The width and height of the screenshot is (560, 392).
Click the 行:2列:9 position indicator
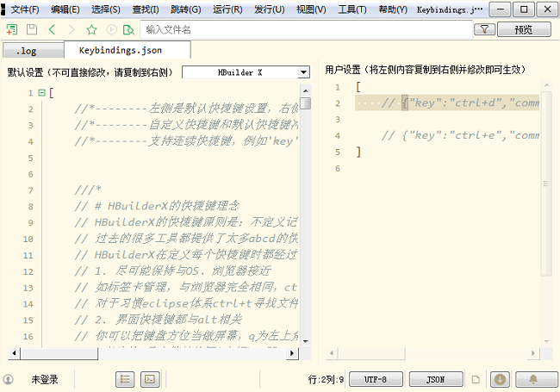pyautogui.click(x=326, y=379)
